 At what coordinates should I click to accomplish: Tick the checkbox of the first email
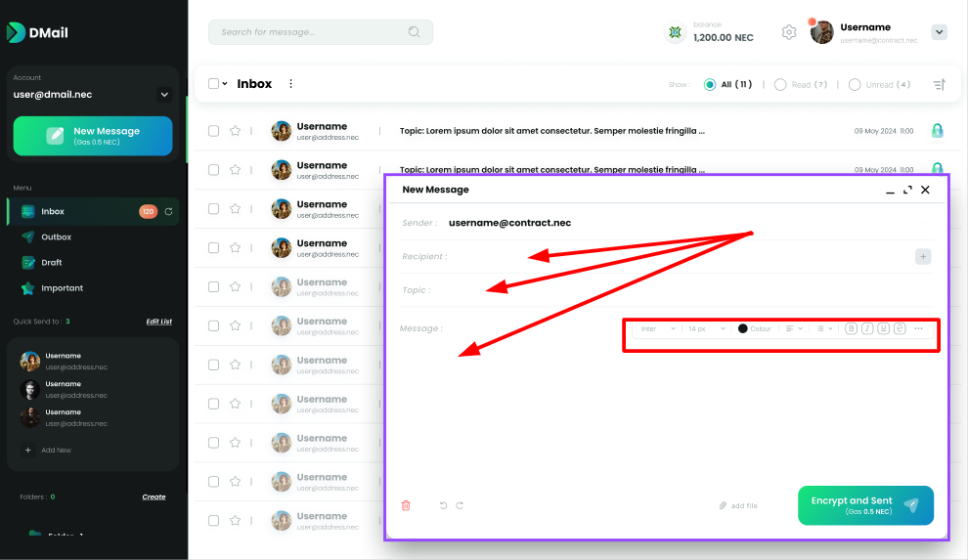click(x=213, y=130)
